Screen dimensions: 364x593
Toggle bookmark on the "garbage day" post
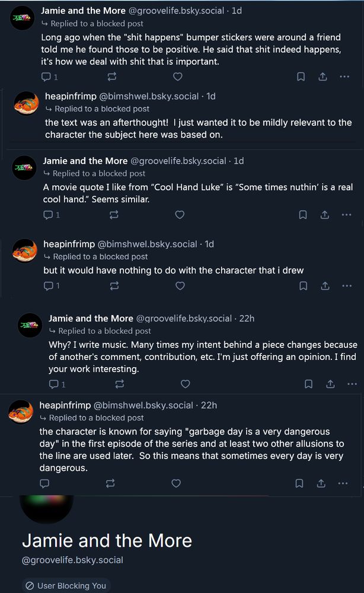[x=299, y=483]
